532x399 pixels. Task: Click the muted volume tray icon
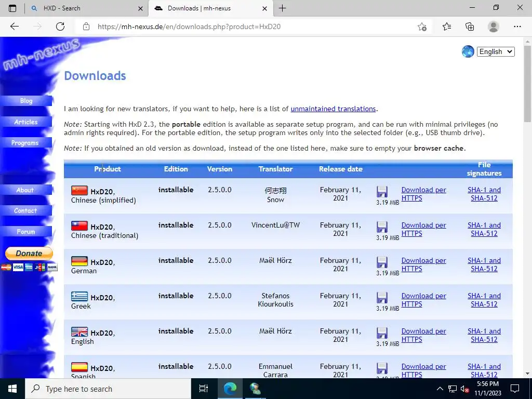pyautogui.click(x=464, y=389)
